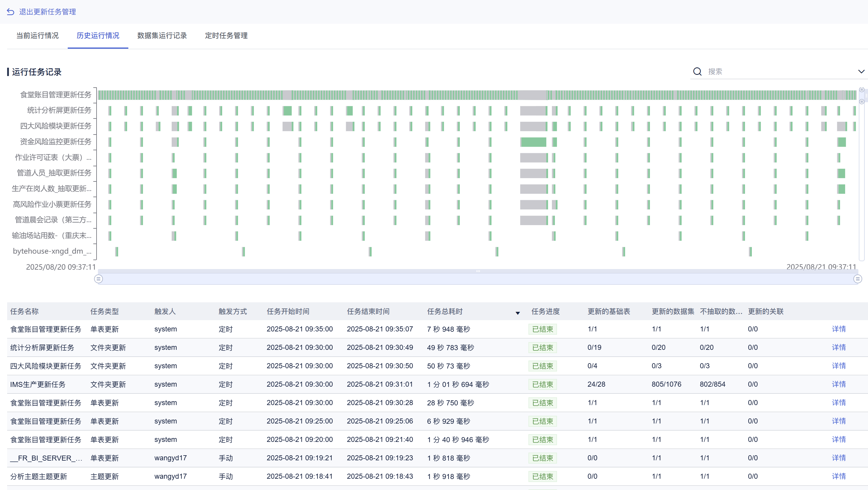Open 详情 for __FR_BI_SERVER_ row
868x490 pixels.
pyautogui.click(x=838, y=458)
